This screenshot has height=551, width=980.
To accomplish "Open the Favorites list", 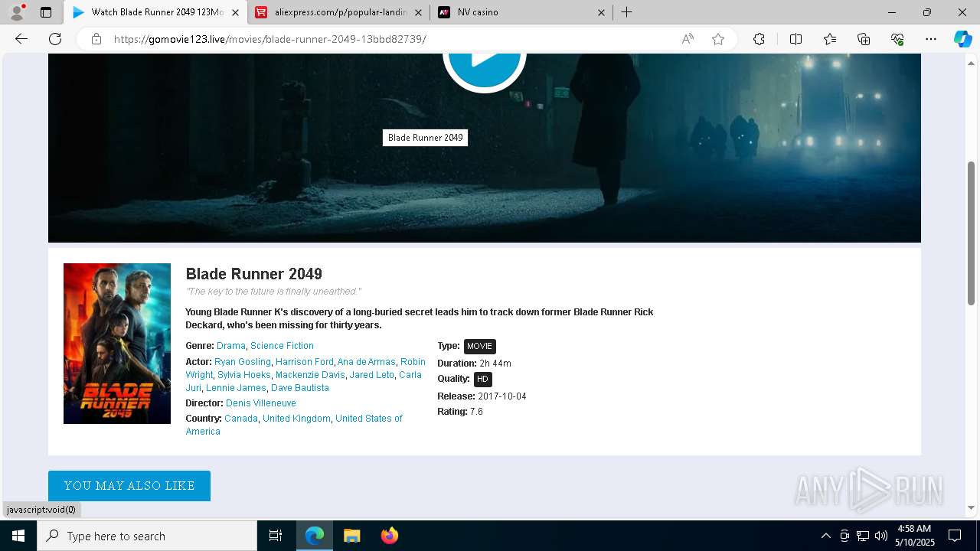I will coord(830,39).
